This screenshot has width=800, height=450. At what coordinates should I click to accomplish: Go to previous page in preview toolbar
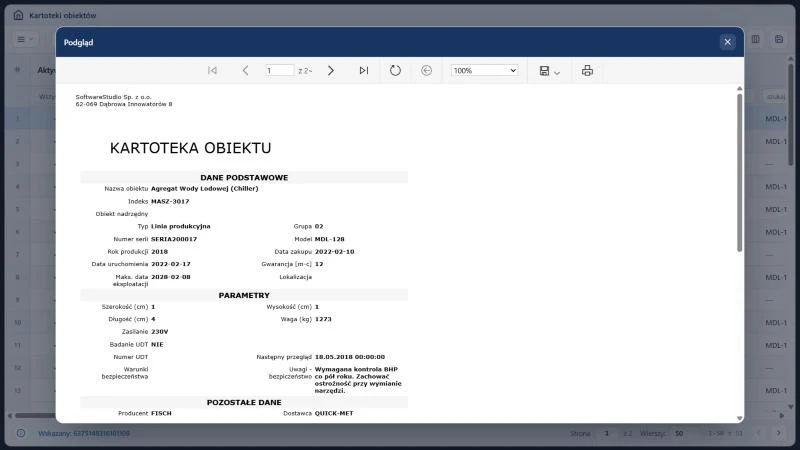[245, 70]
